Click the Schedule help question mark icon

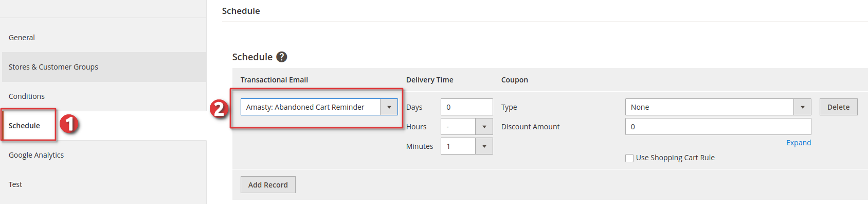click(x=281, y=57)
